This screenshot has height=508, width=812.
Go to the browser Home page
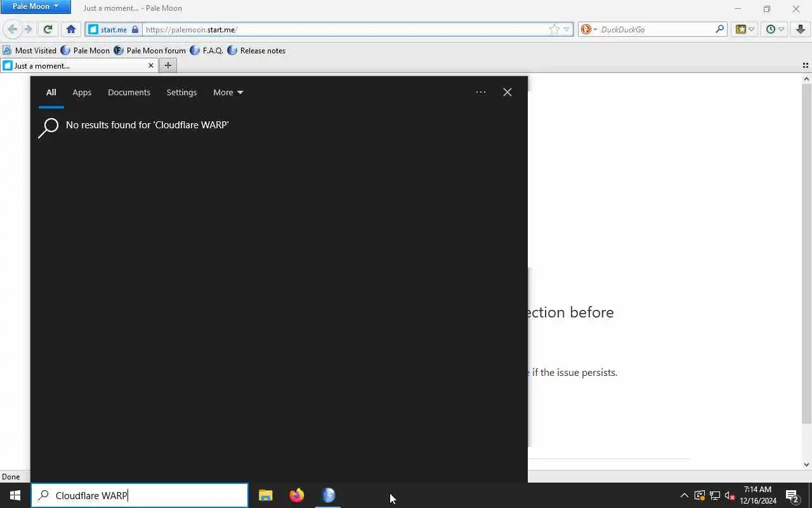71,29
